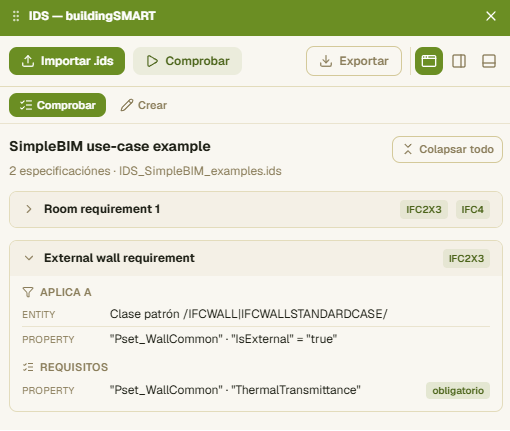Click Colapsar todo button

(x=447, y=149)
